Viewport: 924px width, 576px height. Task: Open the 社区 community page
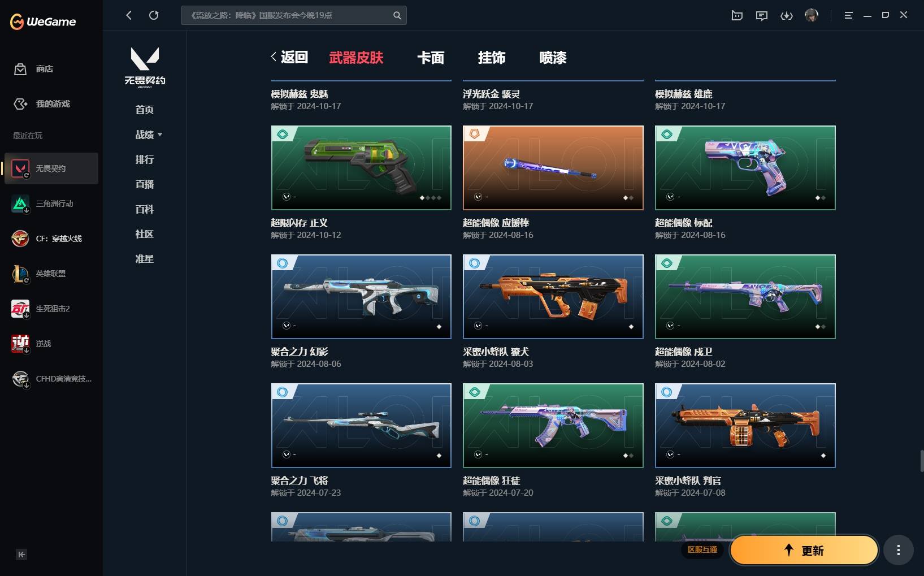coord(145,234)
